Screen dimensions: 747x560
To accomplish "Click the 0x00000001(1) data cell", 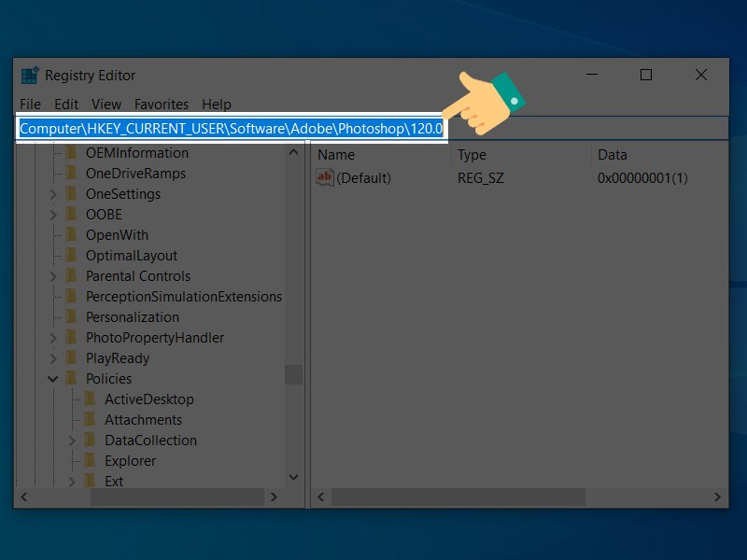I will pos(642,178).
